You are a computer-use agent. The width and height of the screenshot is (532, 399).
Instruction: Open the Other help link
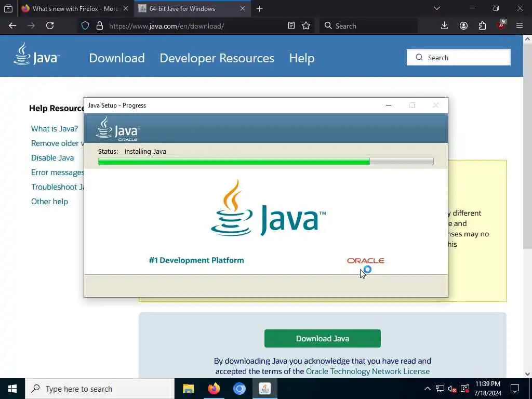(x=49, y=202)
